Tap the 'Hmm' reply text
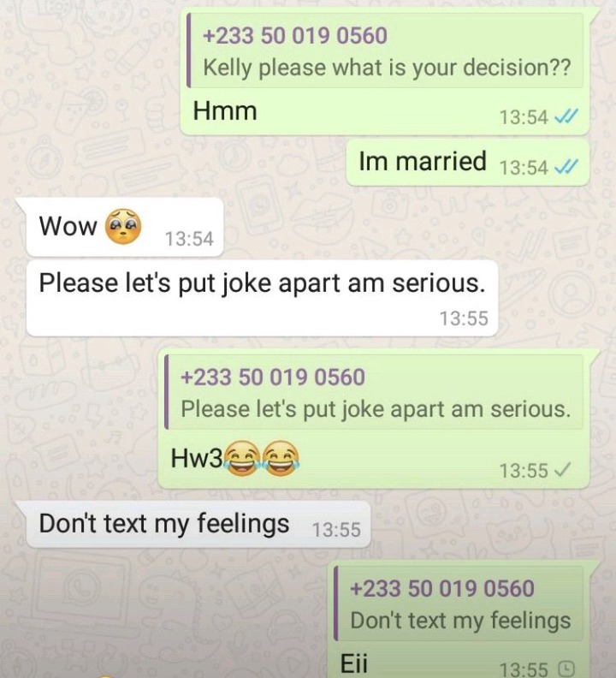Viewport: 616px width, 678px height. (x=225, y=110)
